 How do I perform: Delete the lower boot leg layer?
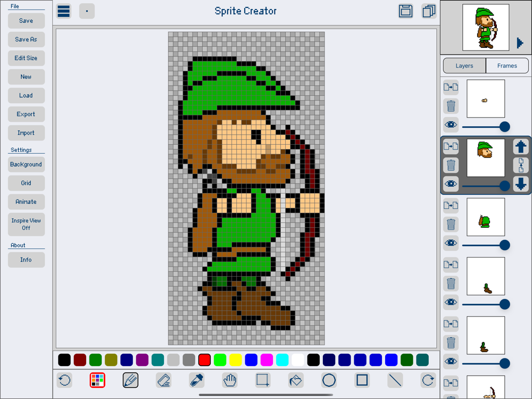(x=451, y=343)
